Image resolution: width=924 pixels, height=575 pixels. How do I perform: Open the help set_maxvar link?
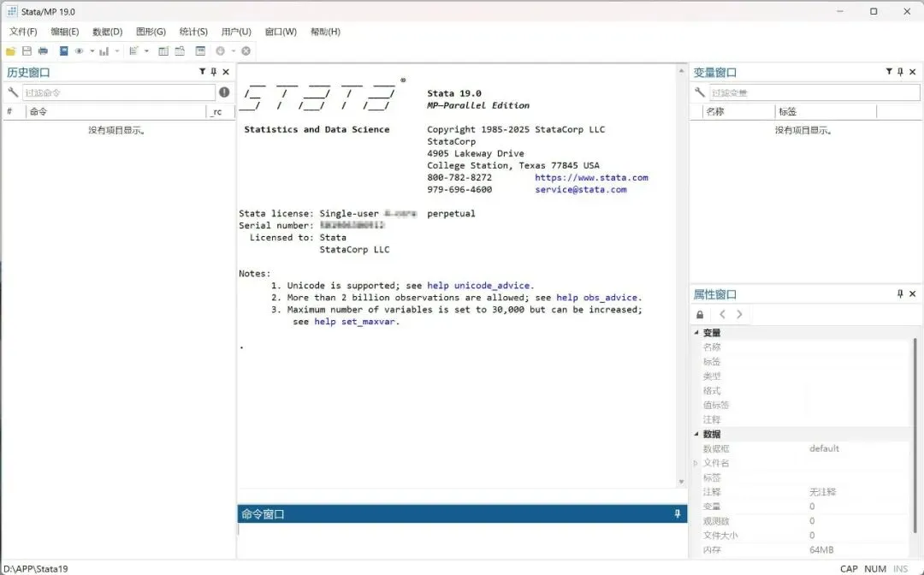pos(357,322)
